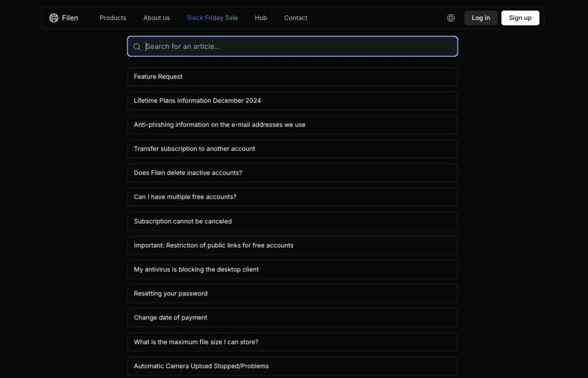Viewport: 588px width, 378px height.
Task: Click the Filen logo icon
Action: pos(53,18)
